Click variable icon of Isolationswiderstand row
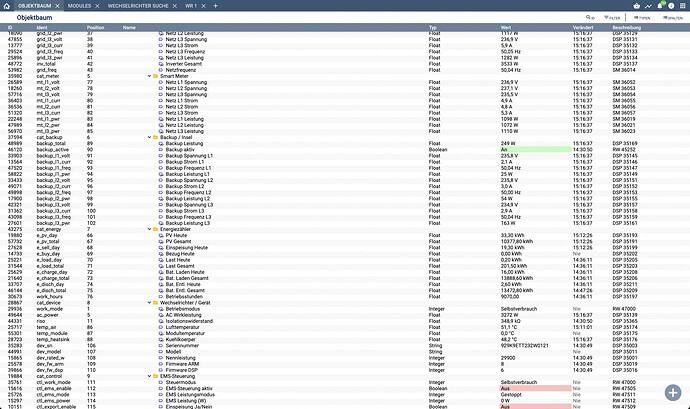Viewport: 690px width, 409px height. click(x=161, y=321)
